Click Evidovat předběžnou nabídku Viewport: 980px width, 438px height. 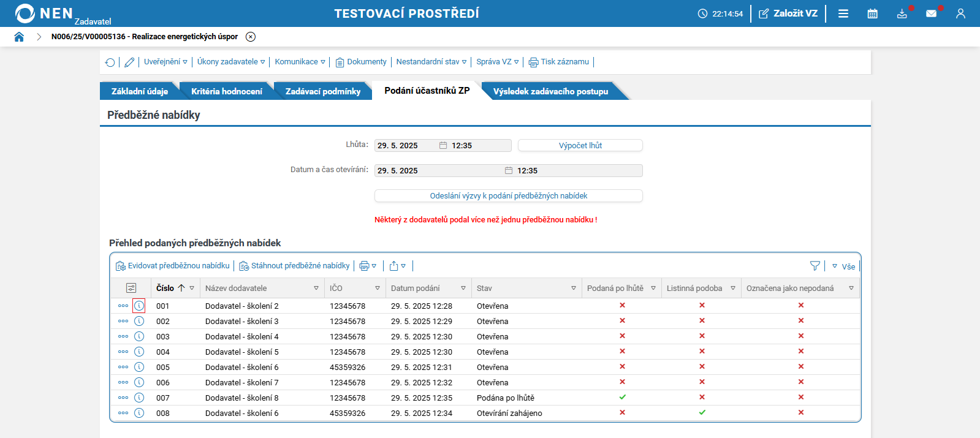(x=173, y=266)
